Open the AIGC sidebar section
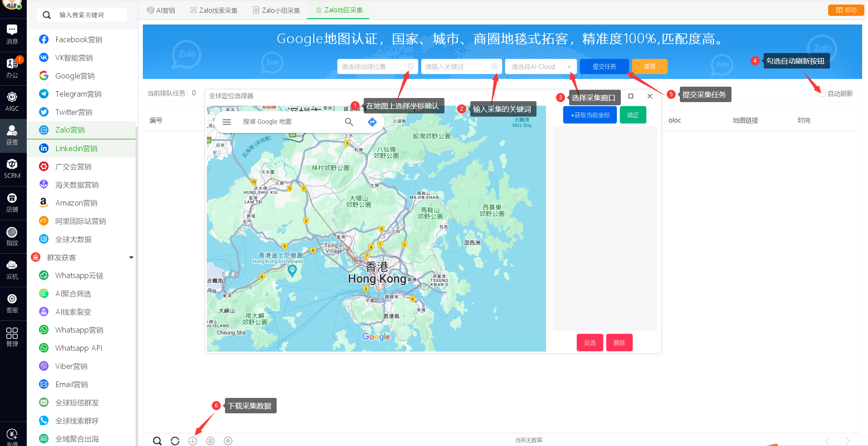 (x=12, y=102)
